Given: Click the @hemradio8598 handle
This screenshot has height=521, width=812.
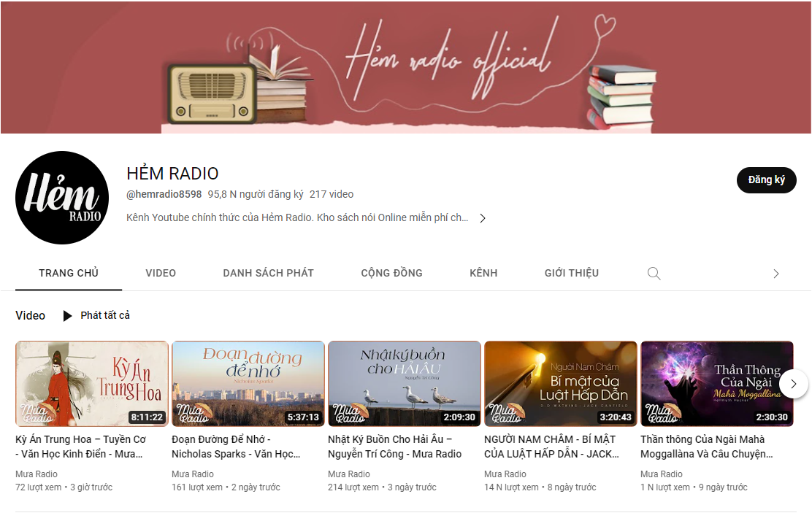Looking at the screenshot, I should [x=164, y=195].
